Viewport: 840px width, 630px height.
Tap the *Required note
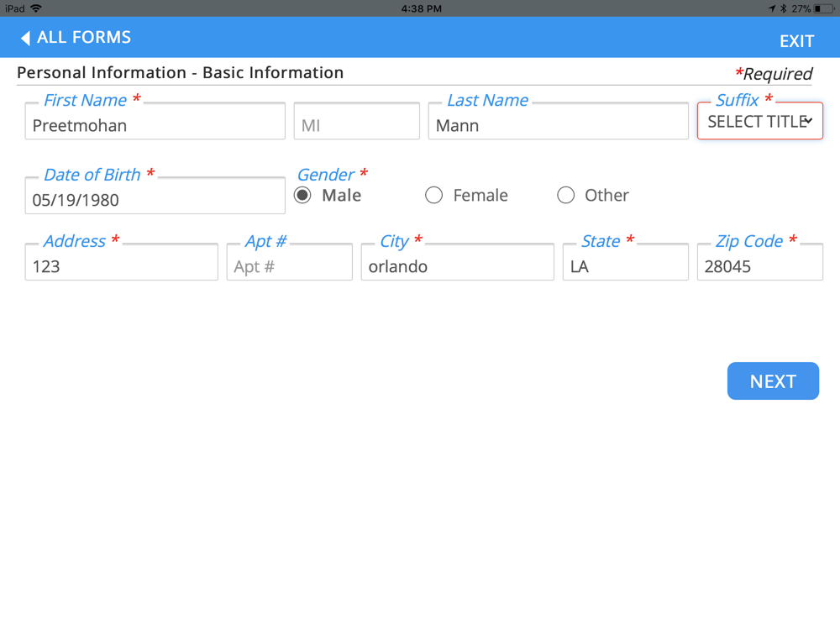(x=774, y=73)
